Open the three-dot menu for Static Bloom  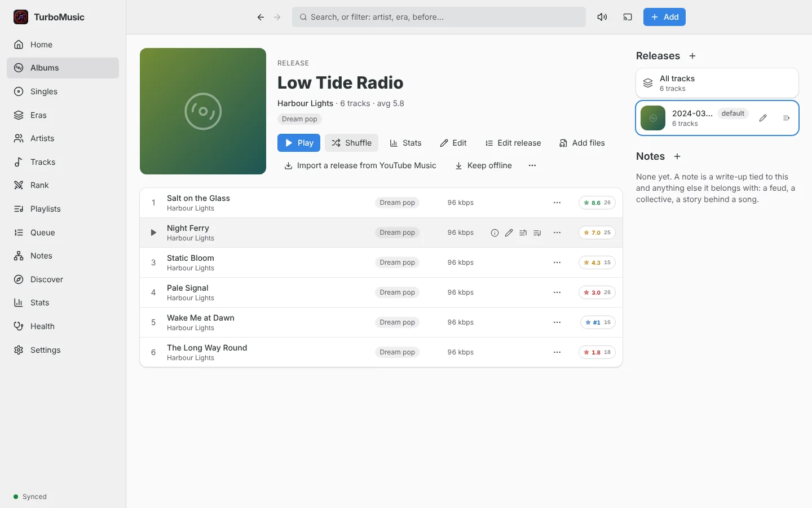[x=557, y=262]
